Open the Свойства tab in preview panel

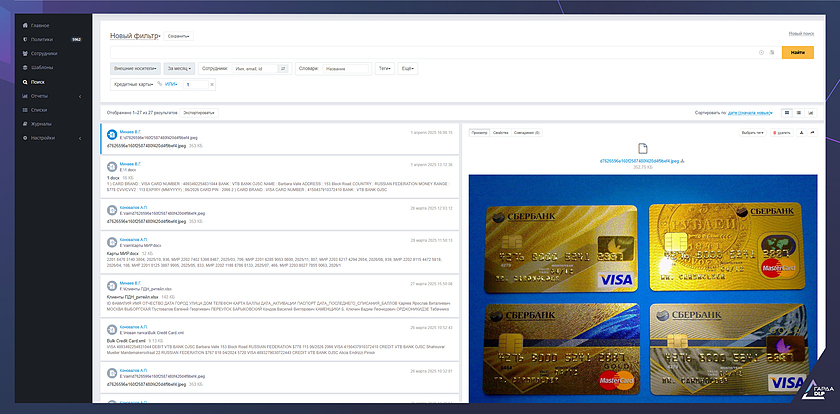click(x=502, y=132)
